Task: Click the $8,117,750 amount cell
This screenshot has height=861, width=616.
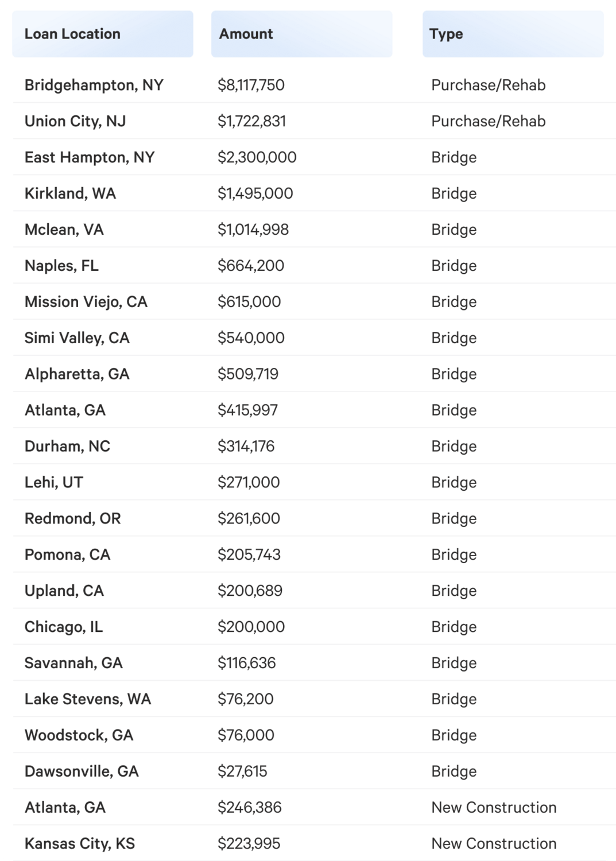Action: click(251, 85)
